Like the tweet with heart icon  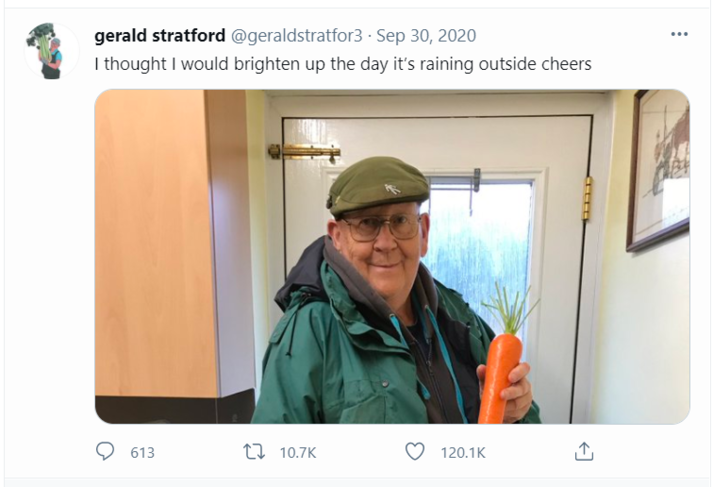point(415,452)
